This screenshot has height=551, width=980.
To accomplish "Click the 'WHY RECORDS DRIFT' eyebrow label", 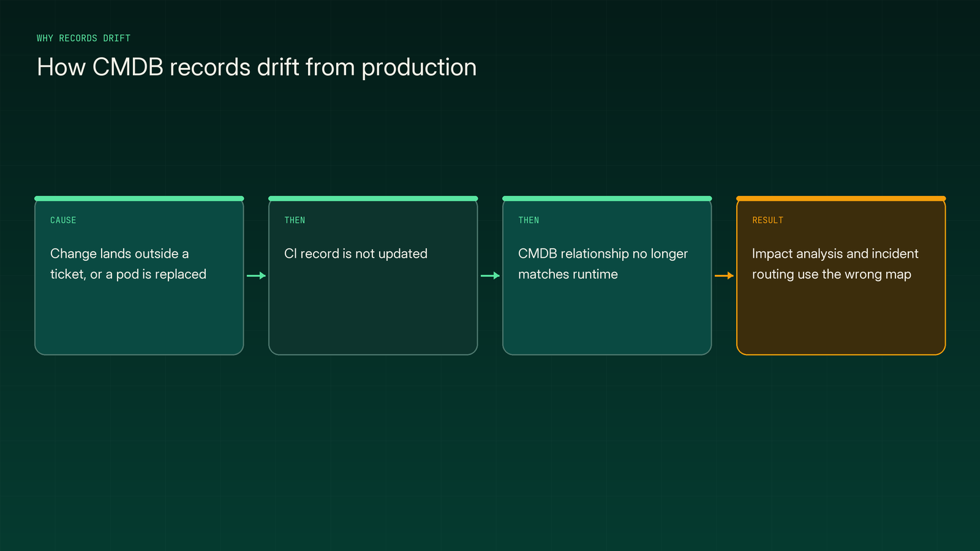I will click(83, 38).
